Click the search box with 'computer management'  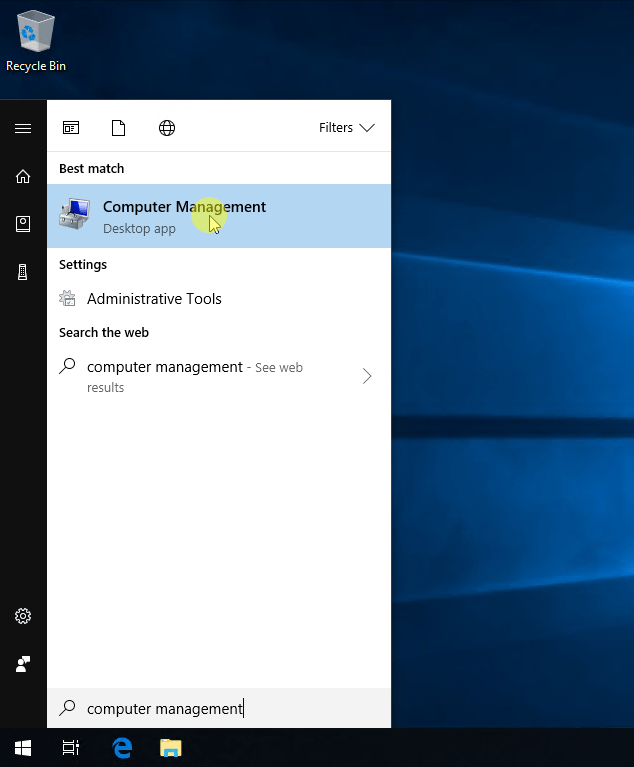pyautogui.click(x=219, y=708)
